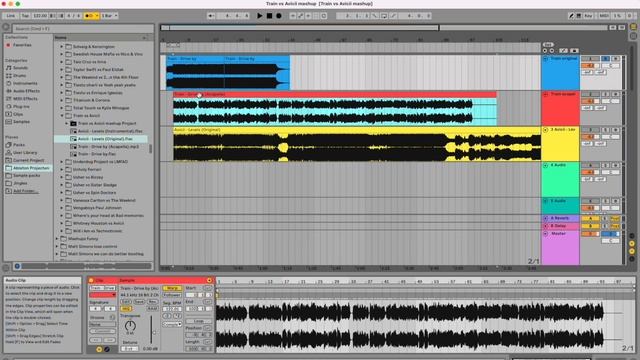Toggle the clip Loop button
This screenshot has height=360, width=640.
point(198,321)
